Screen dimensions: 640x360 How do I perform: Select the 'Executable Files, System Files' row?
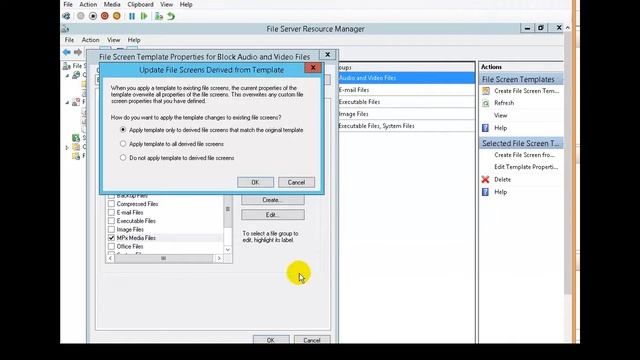tap(407, 126)
